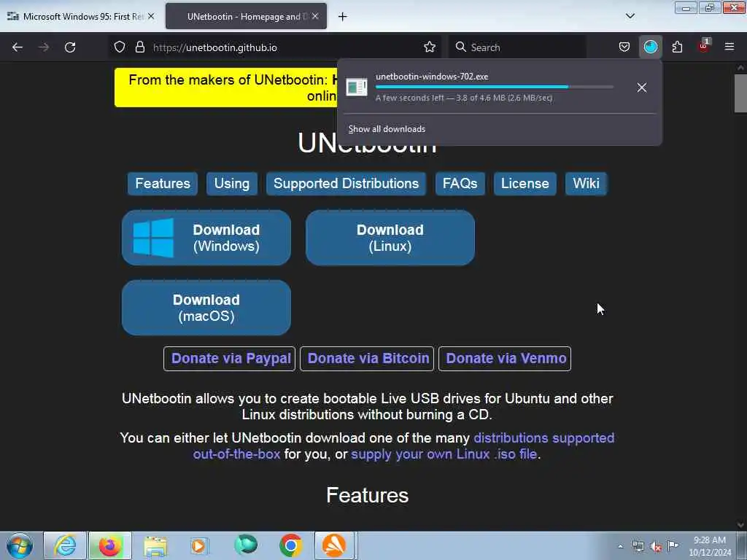Click Donate via Paypal
The height and width of the screenshot is (560, 747).
[230, 359]
